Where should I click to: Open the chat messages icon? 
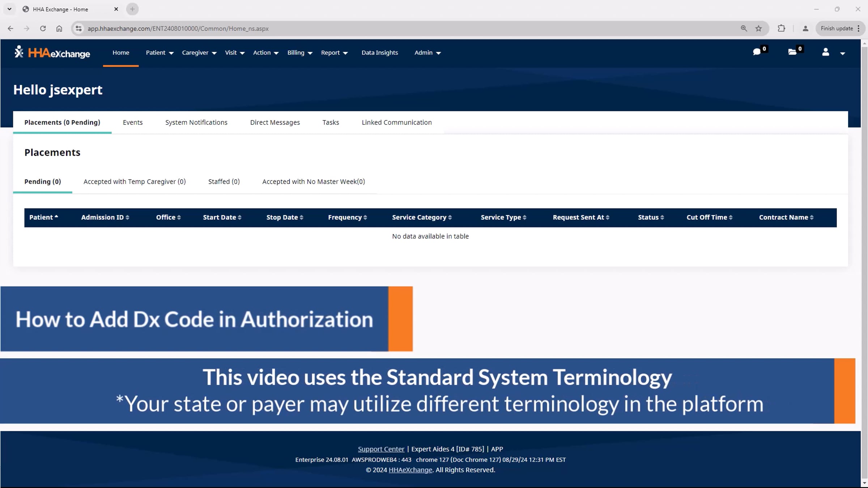(x=757, y=52)
